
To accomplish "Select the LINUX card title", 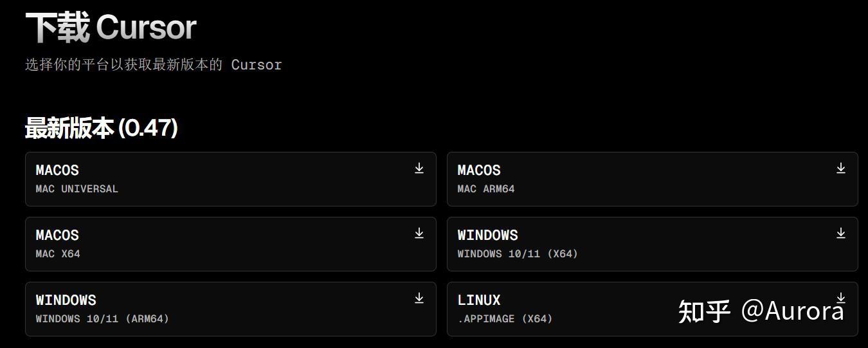I will [x=478, y=300].
